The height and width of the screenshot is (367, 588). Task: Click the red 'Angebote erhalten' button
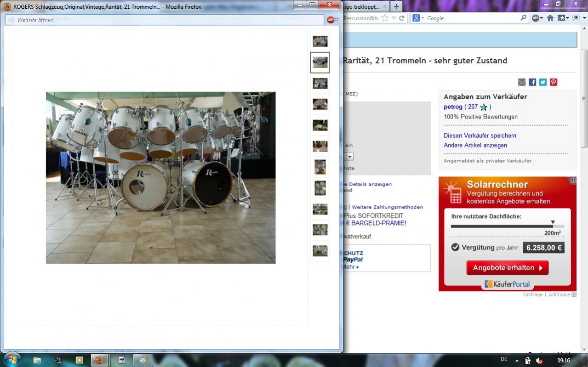(507, 268)
